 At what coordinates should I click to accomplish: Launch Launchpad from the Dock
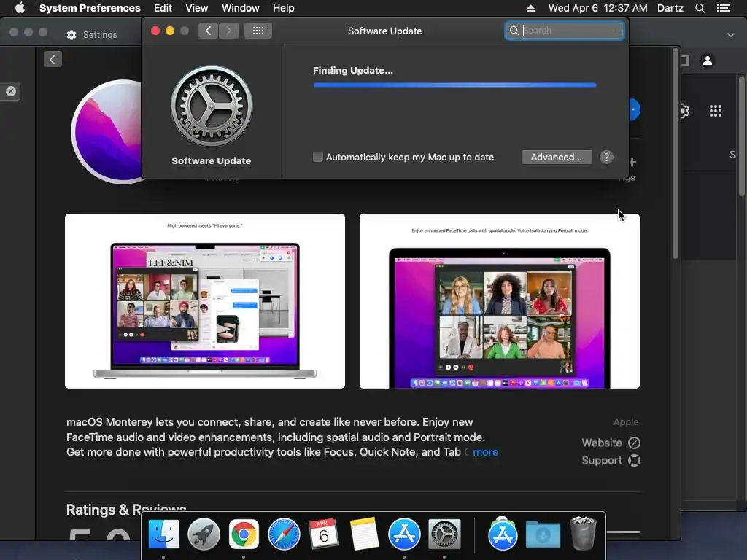point(204,534)
